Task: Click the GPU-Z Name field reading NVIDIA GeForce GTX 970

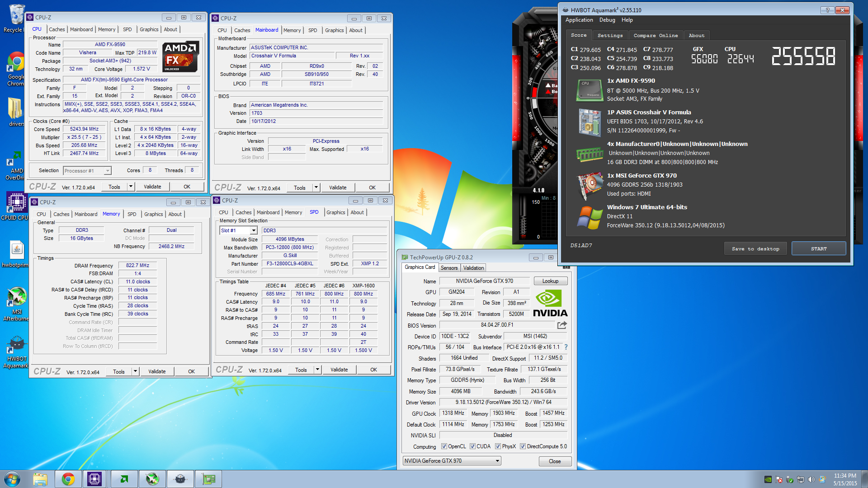Action: coord(484,281)
